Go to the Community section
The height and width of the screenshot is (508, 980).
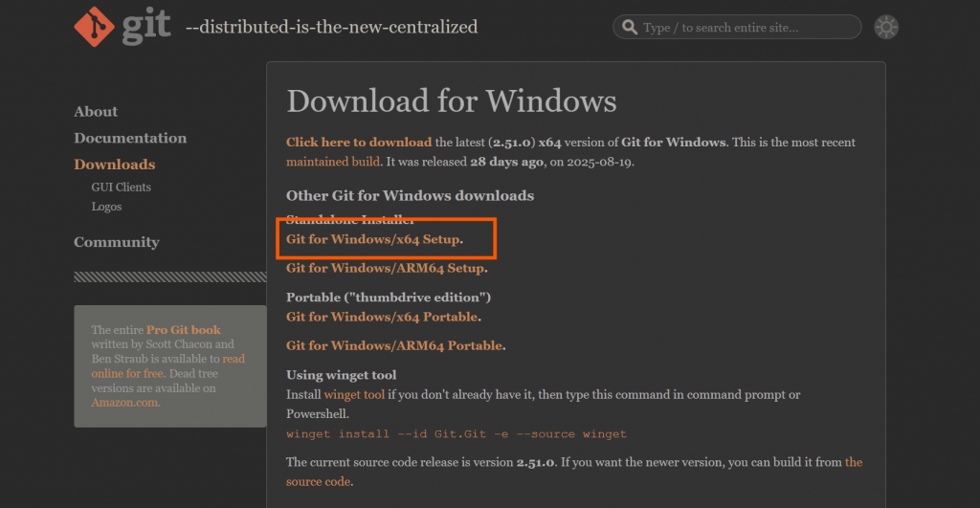[x=116, y=242]
